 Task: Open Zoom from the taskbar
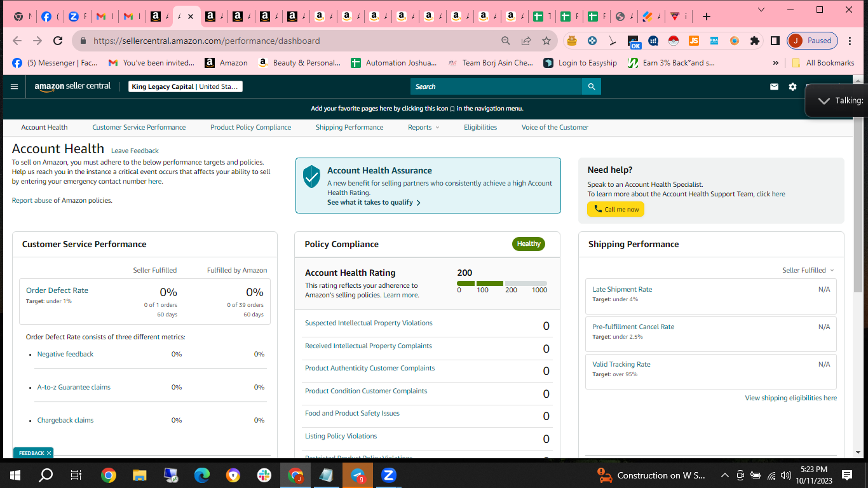point(389,475)
